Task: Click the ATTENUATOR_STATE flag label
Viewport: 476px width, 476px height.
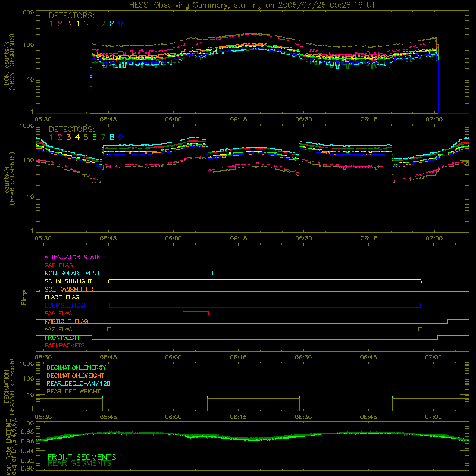Action: (72, 257)
